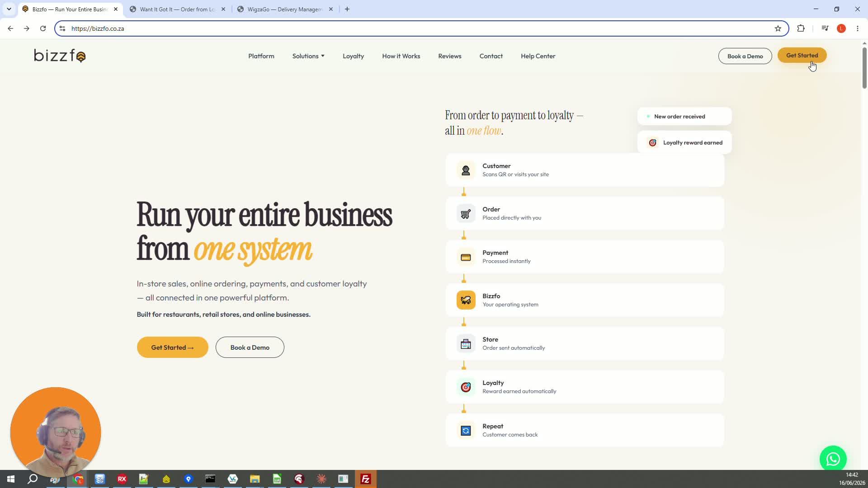Close the WigzaGo tab
The image size is (868, 488).
tap(331, 9)
